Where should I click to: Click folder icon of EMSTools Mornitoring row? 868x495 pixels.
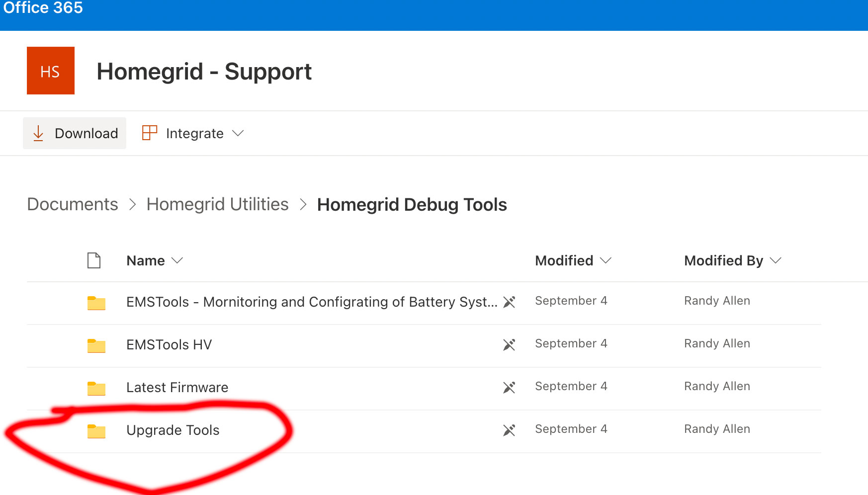tap(96, 303)
